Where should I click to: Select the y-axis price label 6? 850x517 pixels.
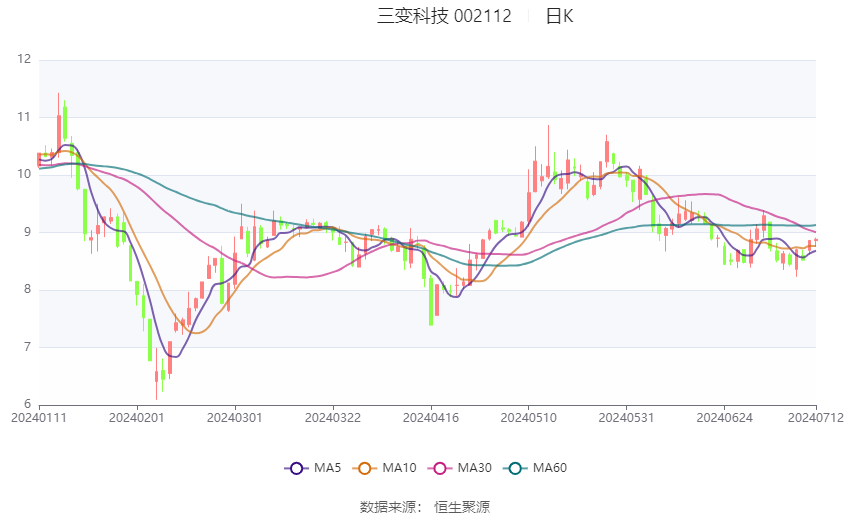(27, 405)
